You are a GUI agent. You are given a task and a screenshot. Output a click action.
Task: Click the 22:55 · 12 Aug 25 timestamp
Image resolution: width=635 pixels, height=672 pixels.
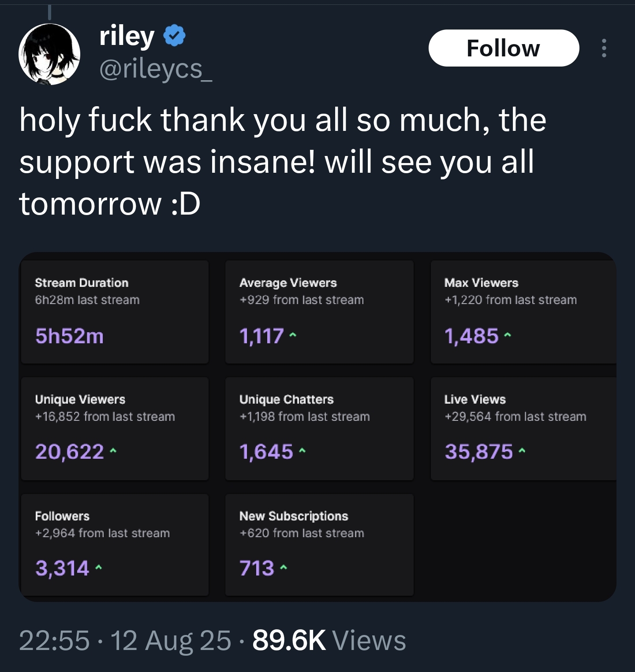click(x=125, y=640)
